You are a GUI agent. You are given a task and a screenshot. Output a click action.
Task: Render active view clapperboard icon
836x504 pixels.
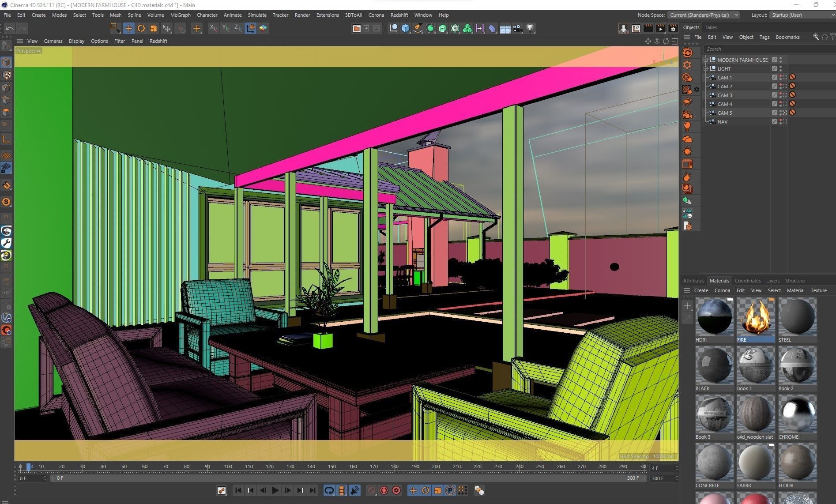pyautogui.click(x=648, y=28)
